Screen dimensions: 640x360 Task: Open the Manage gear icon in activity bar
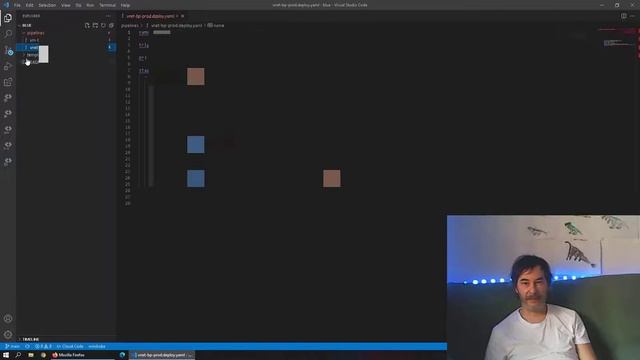[x=8, y=335]
